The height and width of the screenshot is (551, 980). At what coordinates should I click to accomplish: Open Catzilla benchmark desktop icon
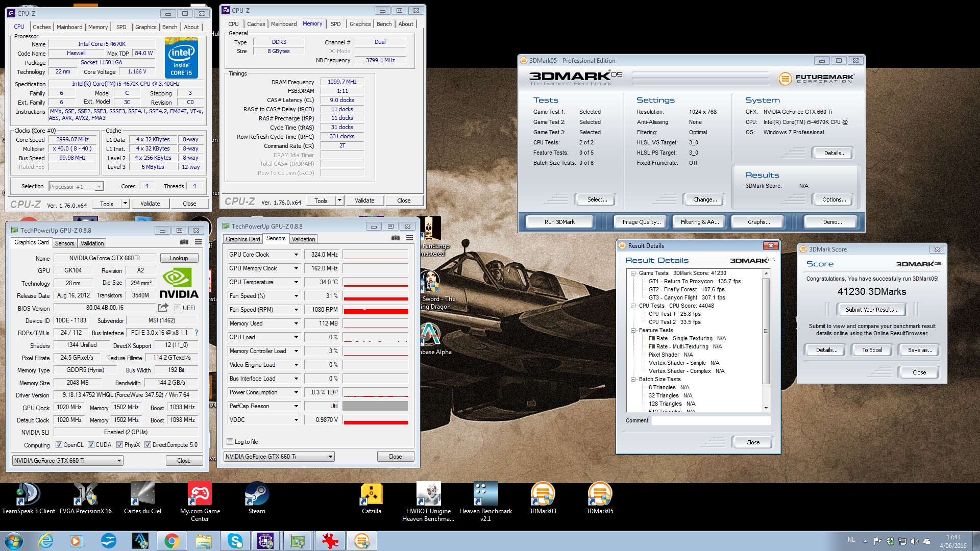pos(372,498)
